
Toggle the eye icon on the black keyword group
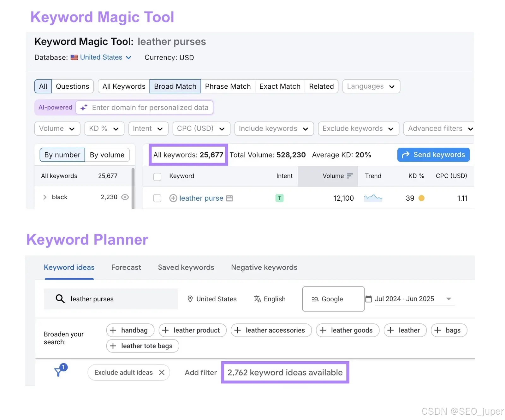[125, 197]
